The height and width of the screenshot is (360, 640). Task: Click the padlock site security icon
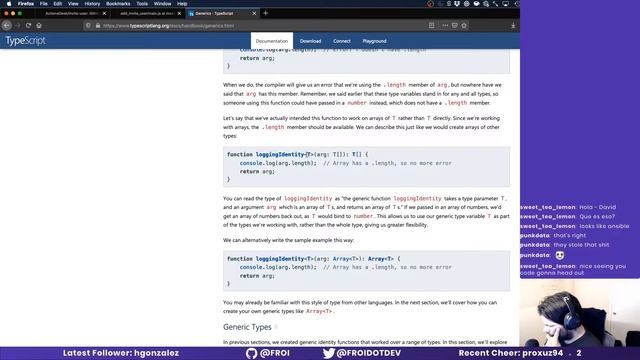(98, 25)
